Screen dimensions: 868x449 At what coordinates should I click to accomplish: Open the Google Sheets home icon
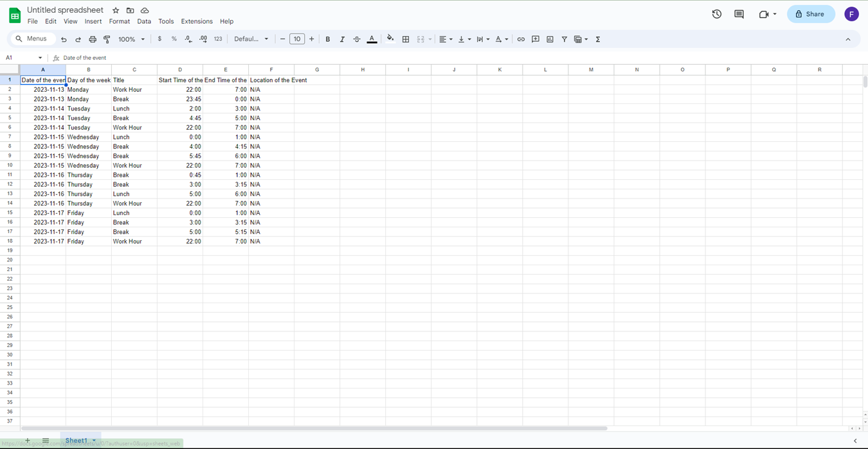coord(14,15)
